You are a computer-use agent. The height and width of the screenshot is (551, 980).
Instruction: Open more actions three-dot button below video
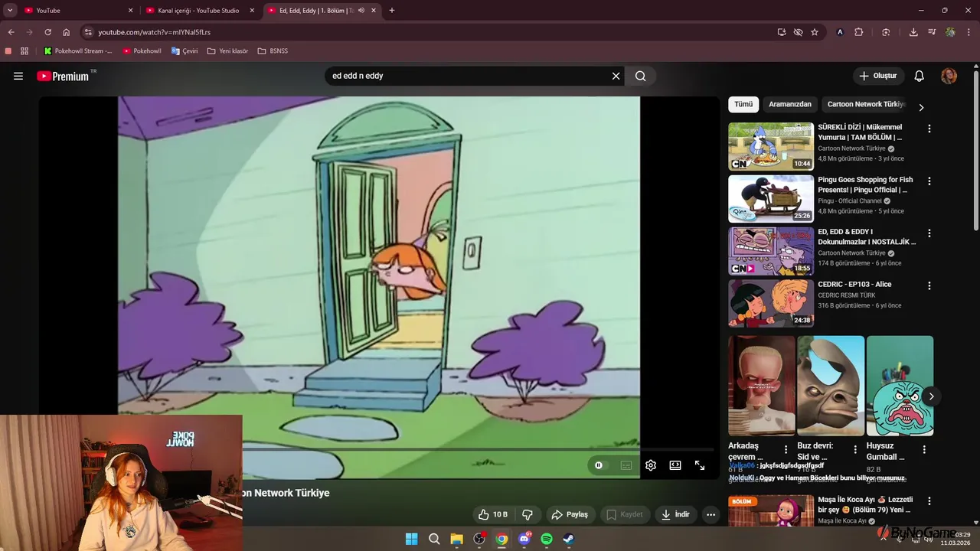coord(710,514)
